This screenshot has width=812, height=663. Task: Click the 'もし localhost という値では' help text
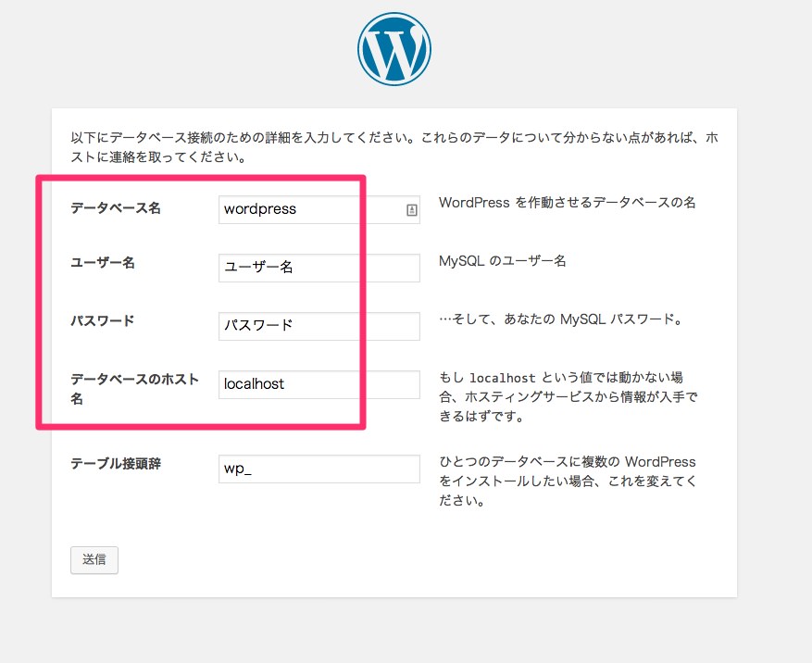(568, 396)
